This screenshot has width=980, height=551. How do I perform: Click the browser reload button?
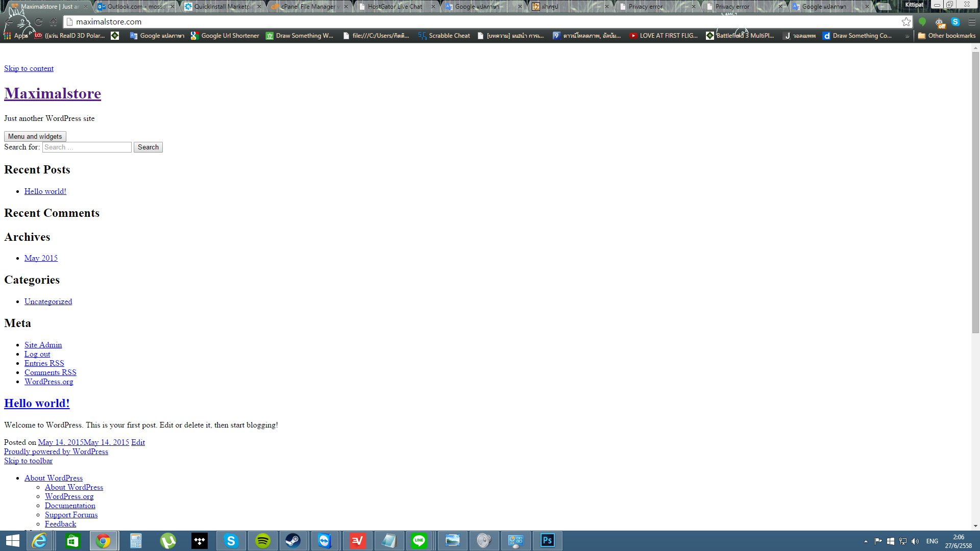pos(39,22)
